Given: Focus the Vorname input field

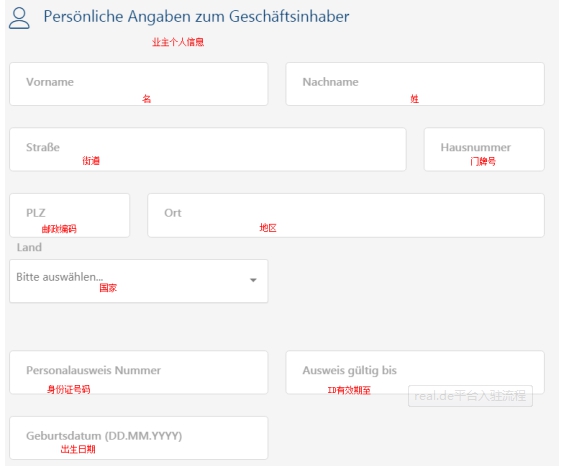Looking at the screenshot, I should coord(139,84).
